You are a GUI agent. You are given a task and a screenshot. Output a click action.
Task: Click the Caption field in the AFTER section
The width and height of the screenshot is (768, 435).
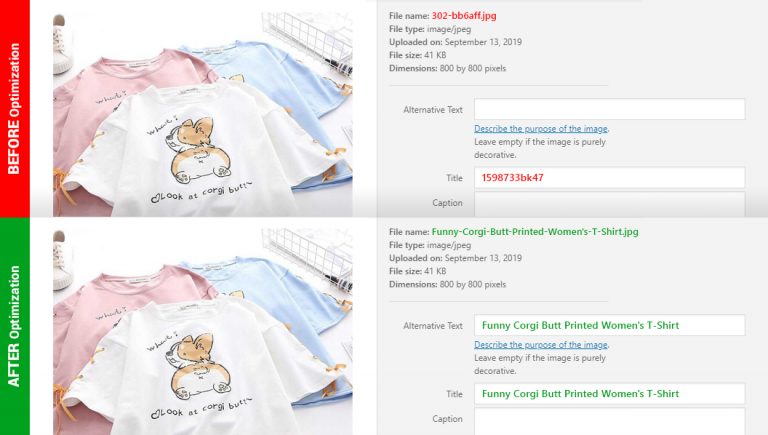609,421
